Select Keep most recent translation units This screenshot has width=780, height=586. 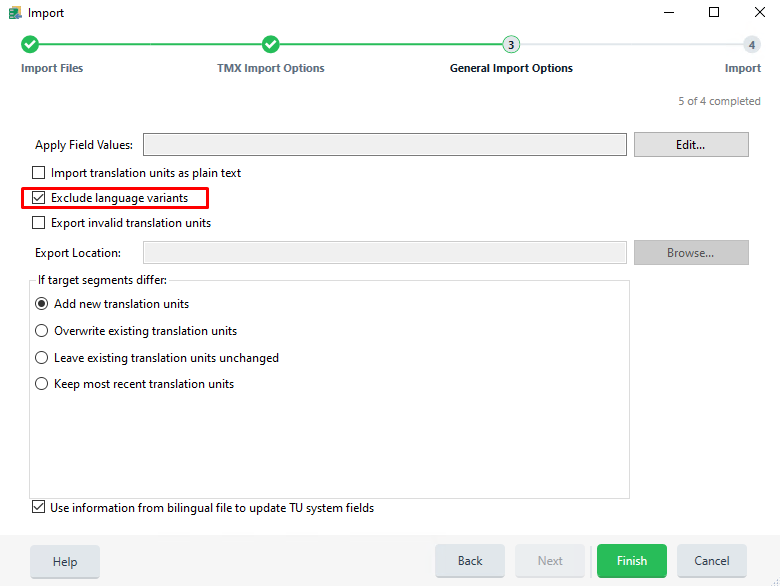coord(42,384)
